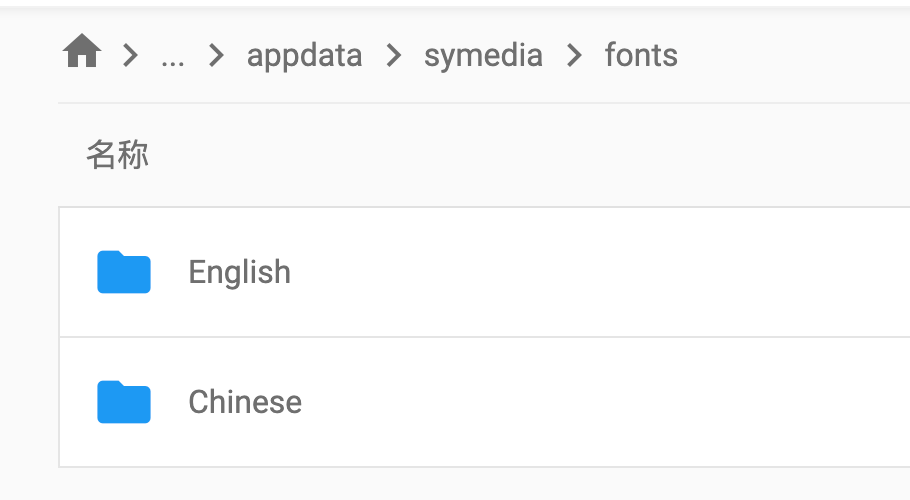Click the chevron between symedia and fonts

574,56
